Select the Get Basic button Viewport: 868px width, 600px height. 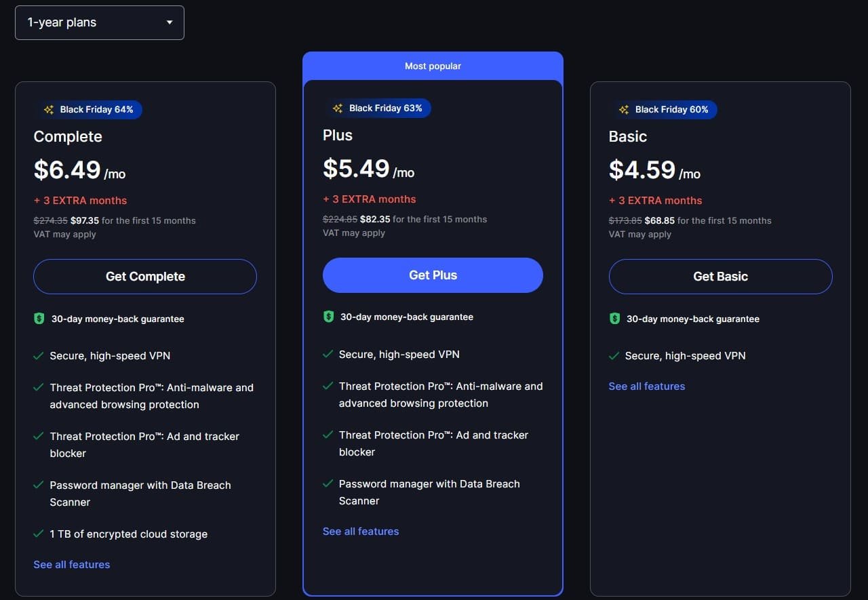[720, 277]
